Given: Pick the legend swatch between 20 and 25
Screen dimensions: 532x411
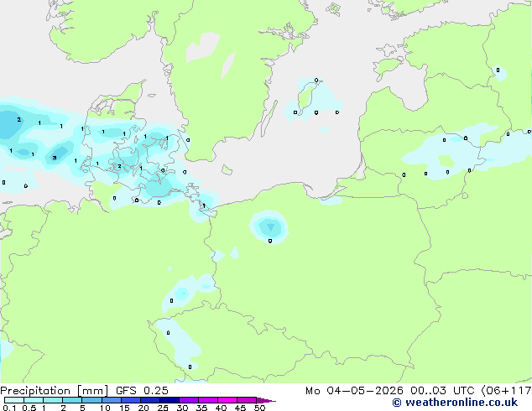Looking at the screenshot, I should pyautogui.click(x=150, y=400).
